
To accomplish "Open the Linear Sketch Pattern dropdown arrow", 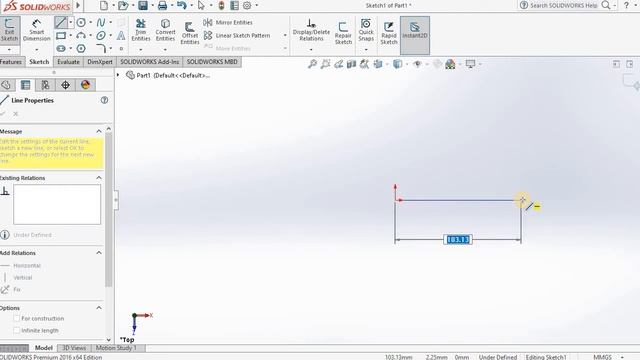I will 285,36.
